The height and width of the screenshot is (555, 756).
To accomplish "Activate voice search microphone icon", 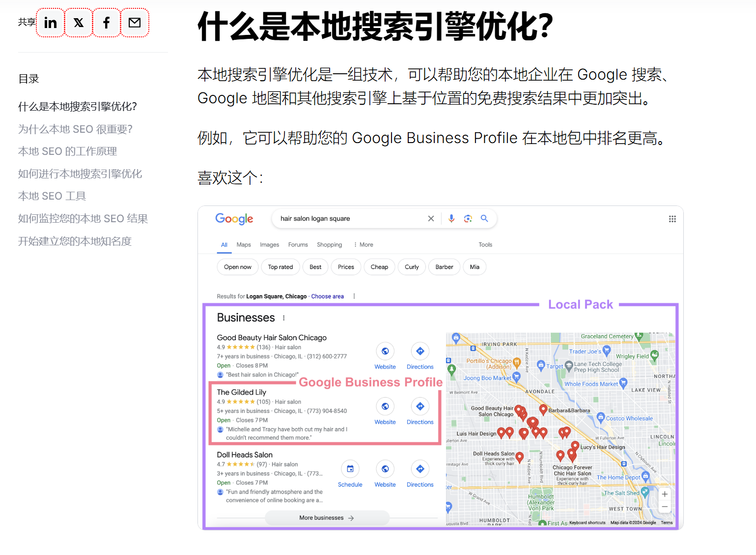I will pyautogui.click(x=451, y=218).
